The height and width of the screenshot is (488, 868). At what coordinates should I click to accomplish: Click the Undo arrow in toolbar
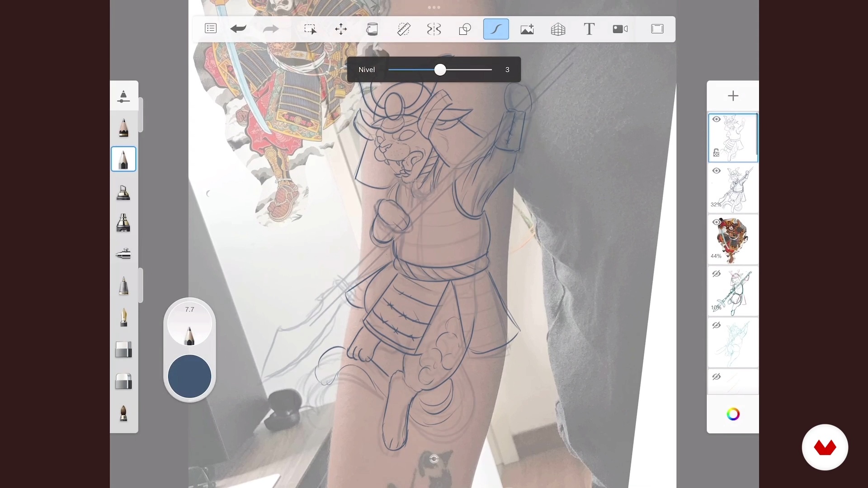(238, 29)
